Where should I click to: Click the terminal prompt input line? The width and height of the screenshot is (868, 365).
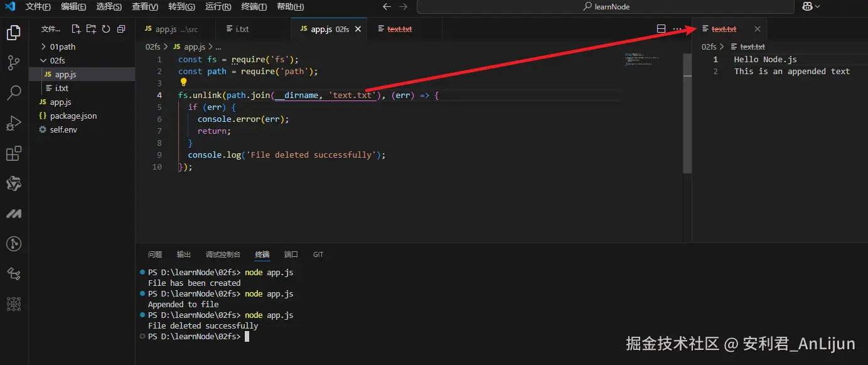pyautogui.click(x=195, y=337)
